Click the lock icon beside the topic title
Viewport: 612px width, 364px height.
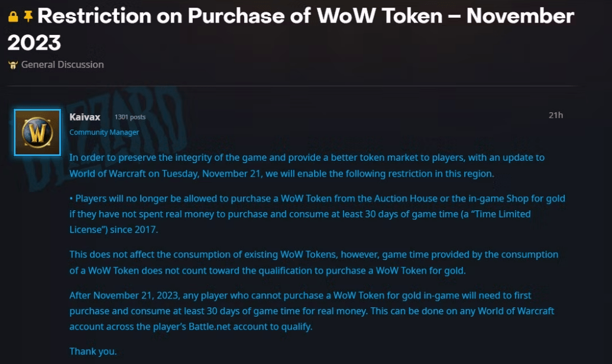click(13, 17)
